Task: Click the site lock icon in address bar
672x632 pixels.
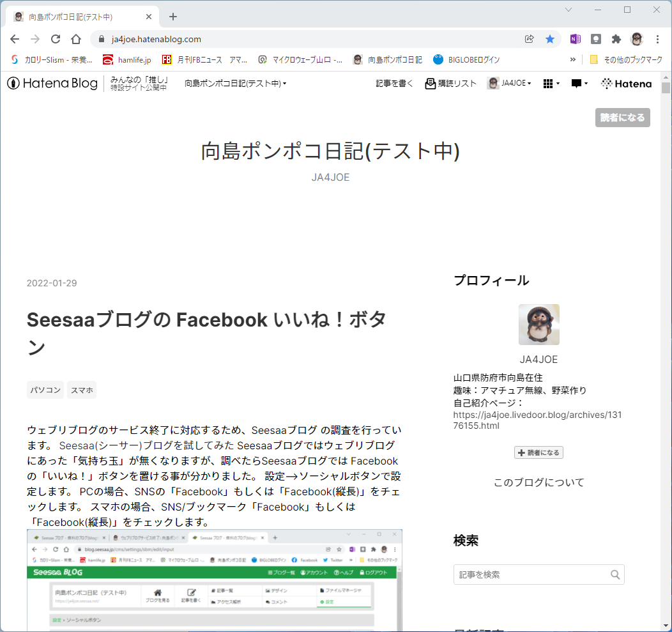Action: point(102,39)
